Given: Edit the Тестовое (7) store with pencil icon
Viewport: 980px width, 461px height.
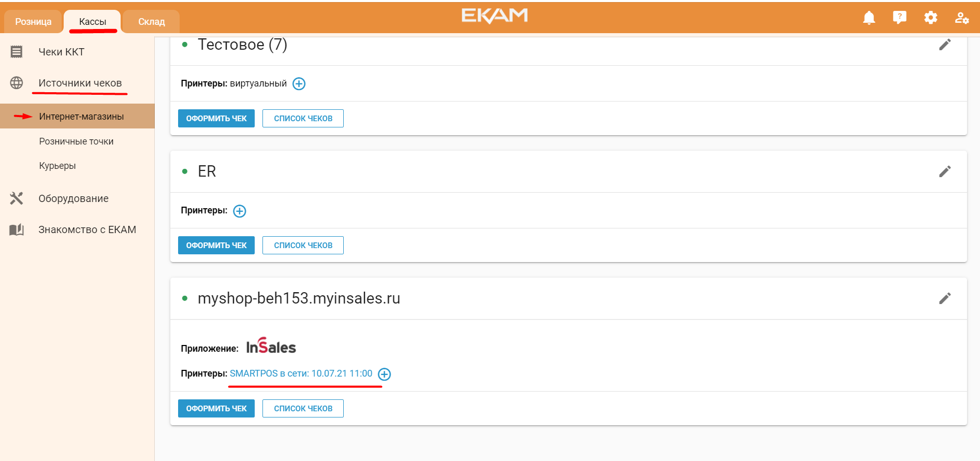Looking at the screenshot, I should [945, 45].
